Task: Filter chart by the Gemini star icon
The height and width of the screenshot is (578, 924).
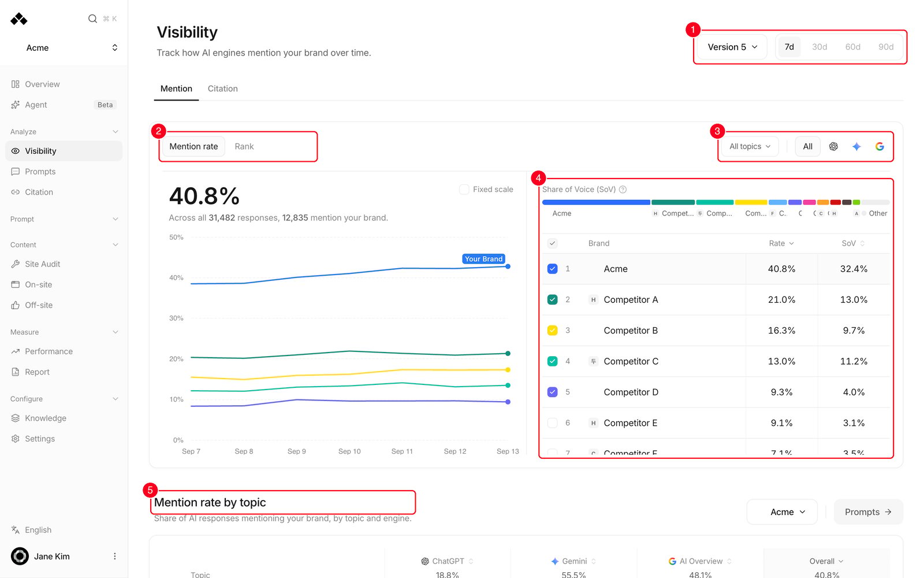Action: click(856, 146)
